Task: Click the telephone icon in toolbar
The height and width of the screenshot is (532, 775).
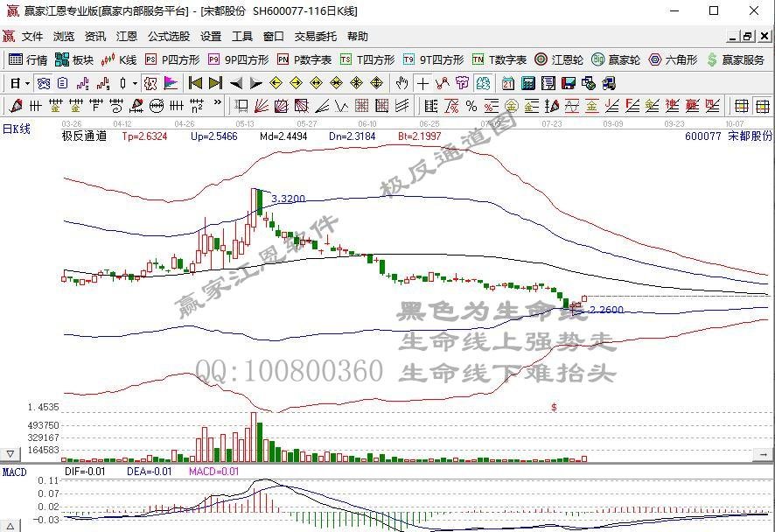Action: tap(44, 83)
